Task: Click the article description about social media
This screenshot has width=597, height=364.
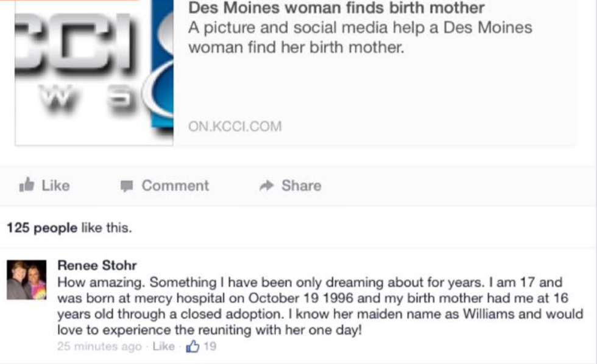Action: [360, 37]
